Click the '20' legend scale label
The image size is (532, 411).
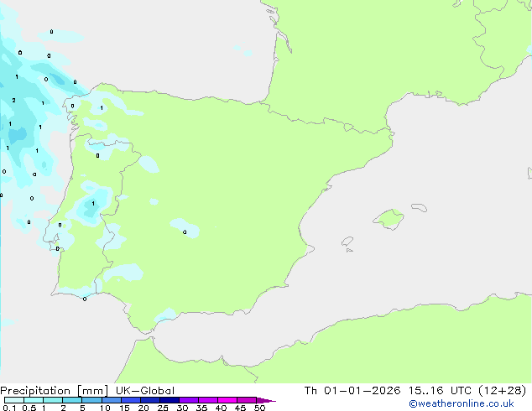pyautogui.click(x=143, y=408)
